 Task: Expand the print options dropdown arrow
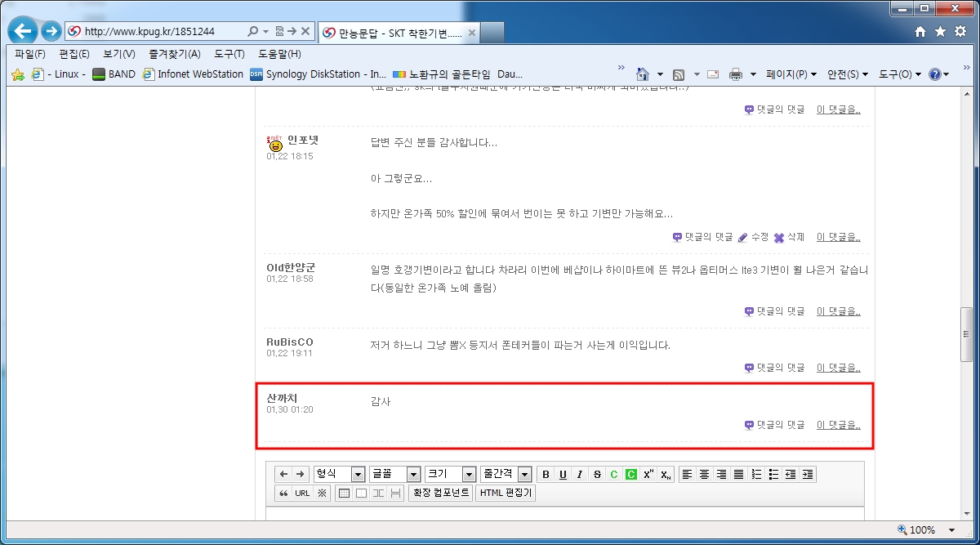pos(753,74)
